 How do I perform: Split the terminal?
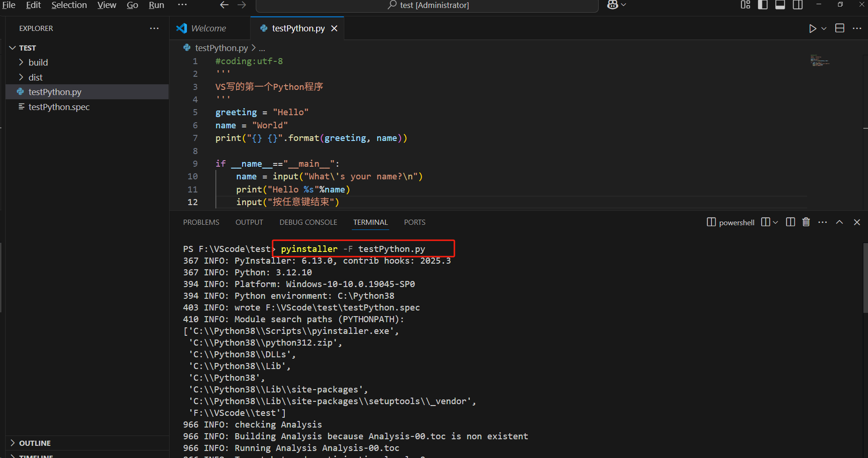click(790, 222)
